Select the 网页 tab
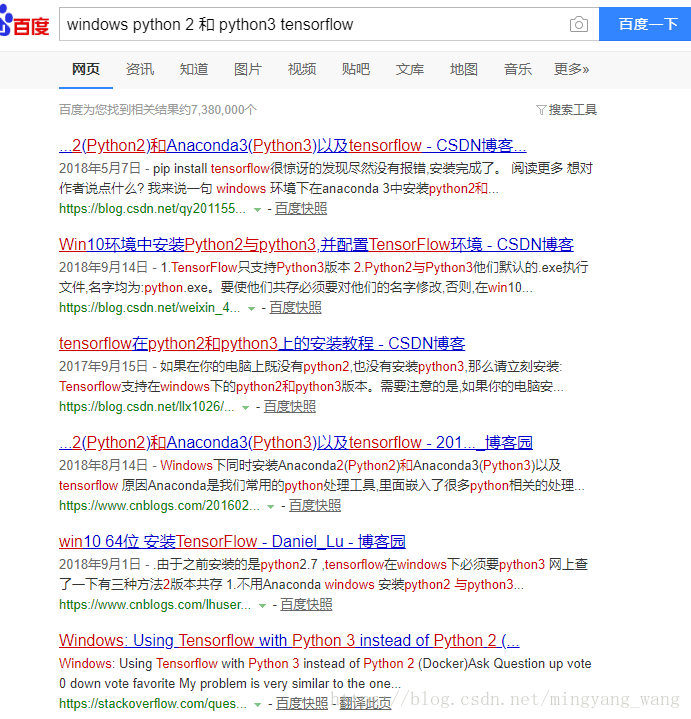The height and width of the screenshot is (719, 691). point(86,69)
